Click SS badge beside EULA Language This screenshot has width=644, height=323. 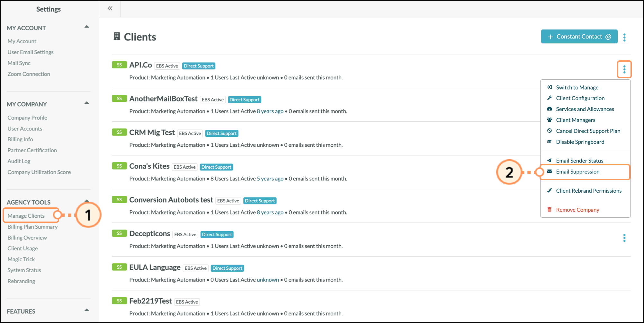point(119,267)
